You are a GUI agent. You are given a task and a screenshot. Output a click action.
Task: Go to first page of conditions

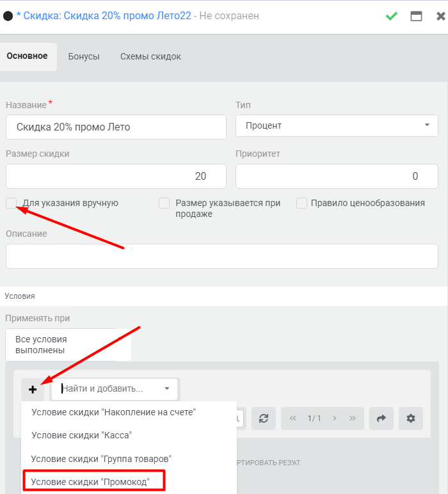(293, 418)
